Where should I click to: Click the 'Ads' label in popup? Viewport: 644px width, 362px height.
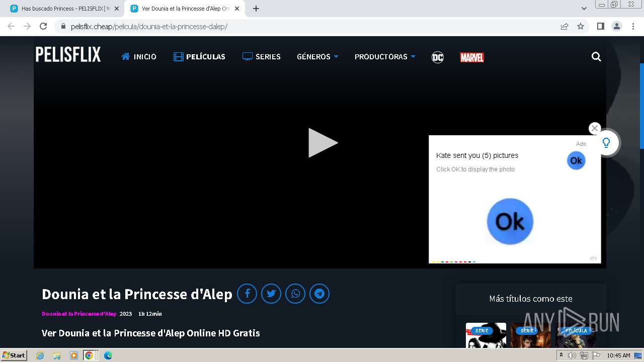pos(581,144)
